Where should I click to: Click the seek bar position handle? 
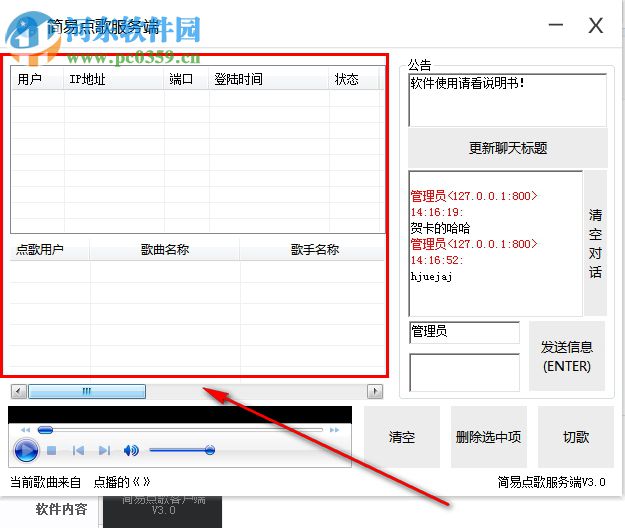45,430
